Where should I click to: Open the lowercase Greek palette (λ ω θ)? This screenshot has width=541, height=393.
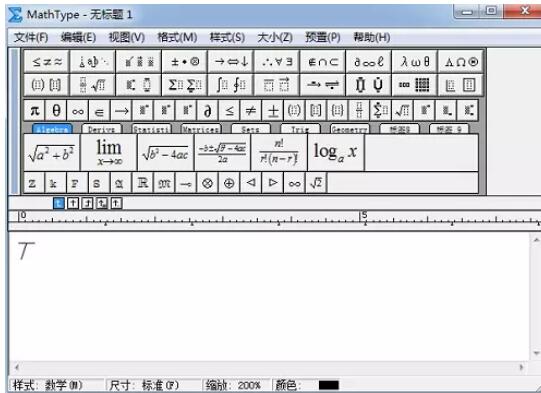pyautogui.click(x=415, y=61)
